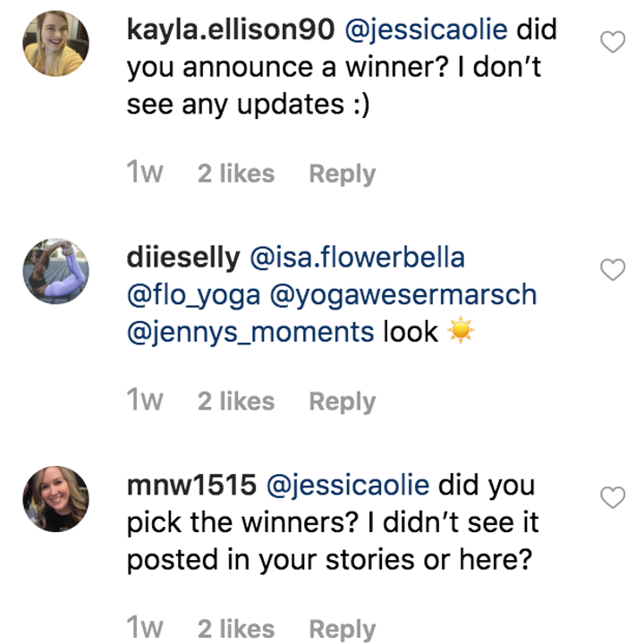644x644 pixels.
Task: Open the diieselly username link
Action: tap(182, 258)
